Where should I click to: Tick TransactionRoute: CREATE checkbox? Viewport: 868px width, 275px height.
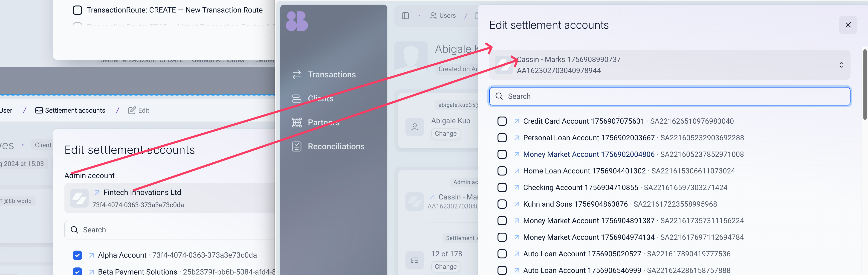coord(78,10)
